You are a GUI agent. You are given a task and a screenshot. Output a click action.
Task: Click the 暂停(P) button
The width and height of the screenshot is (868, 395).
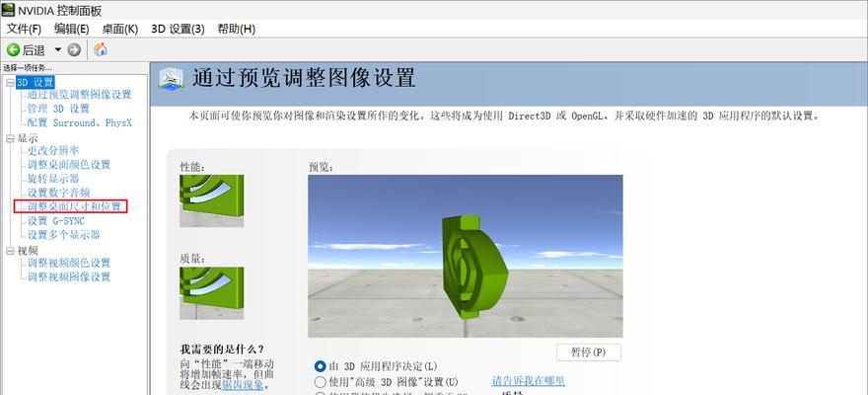(x=589, y=353)
